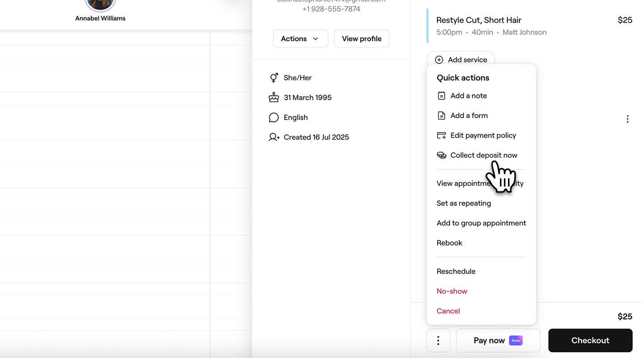Click the Add a form document icon

click(x=441, y=115)
